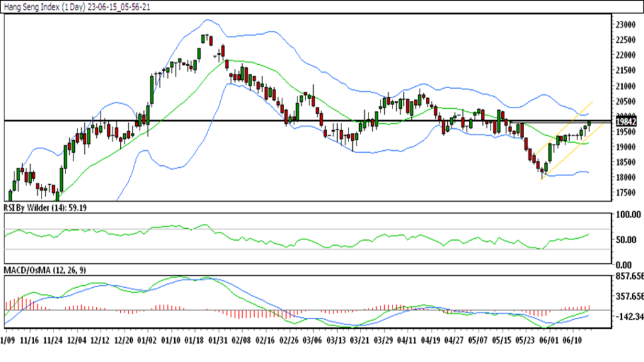Click the 05/07 date label

click(478, 341)
